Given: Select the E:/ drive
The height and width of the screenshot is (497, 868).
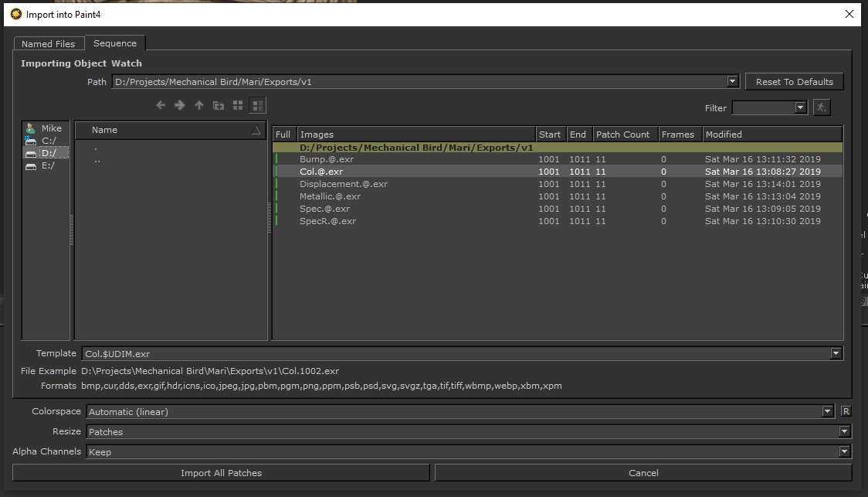Looking at the screenshot, I should tap(48, 165).
